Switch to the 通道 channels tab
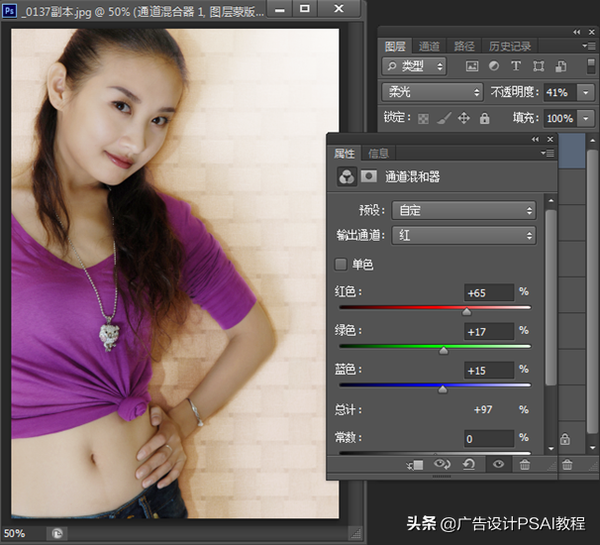 429,46
